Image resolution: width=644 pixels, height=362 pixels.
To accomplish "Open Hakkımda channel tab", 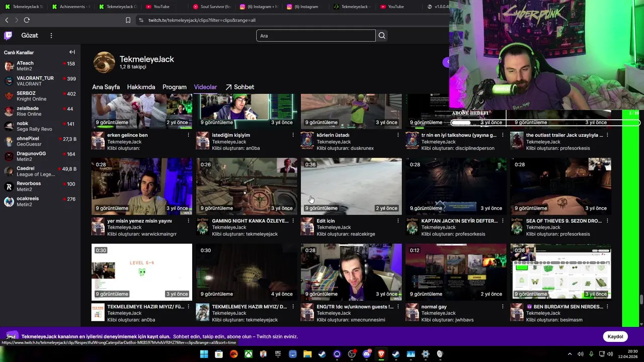I will click(141, 87).
